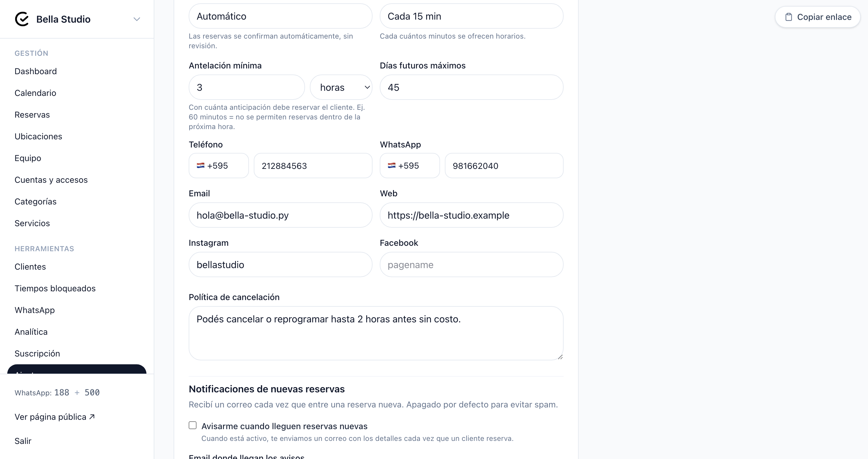The width and height of the screenshot is (868, 459).
Task: Click clipboard icon in Copiar enlace
Action: [788, 17]
